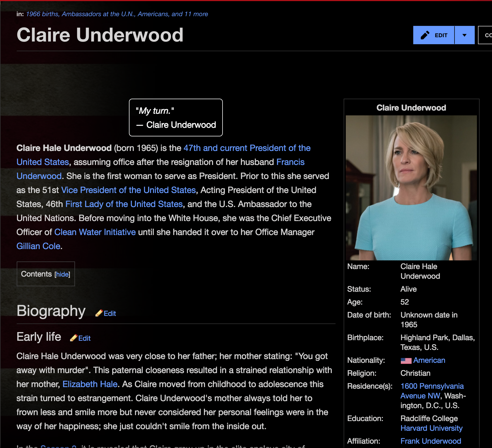Open Frank Underwood affiliation link

[x=431, y=441]
